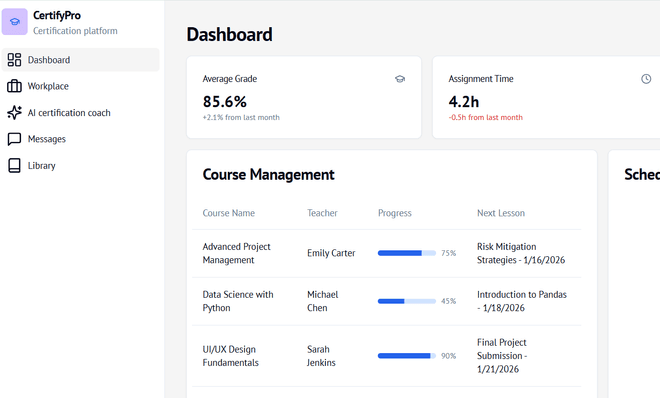Viewport: 660px width, 398px height.
Task: Select the Advanced Project Management course row
Action: (x=386, y=253)
